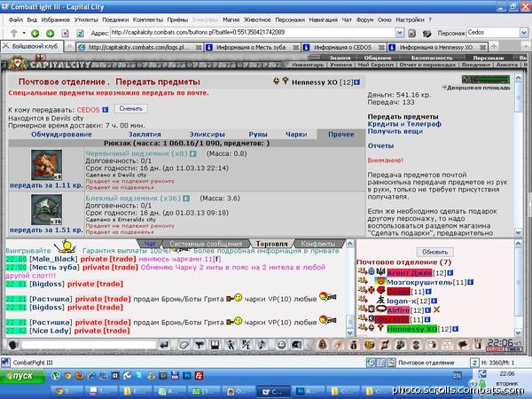The height and width of the screenshot is (399, 532).
Task: Switch to Информация о Месть зуба tab
Action: click(x=251, y=48)
